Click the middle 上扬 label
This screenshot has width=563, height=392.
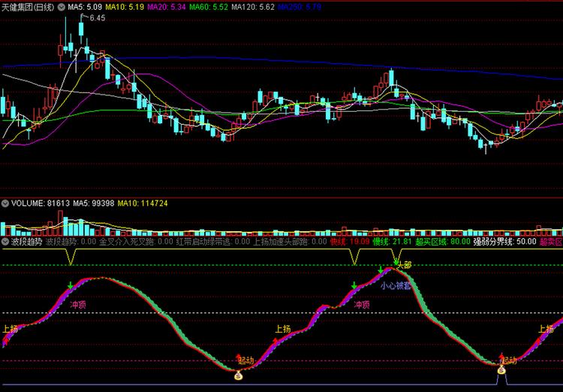click(283, 329)
